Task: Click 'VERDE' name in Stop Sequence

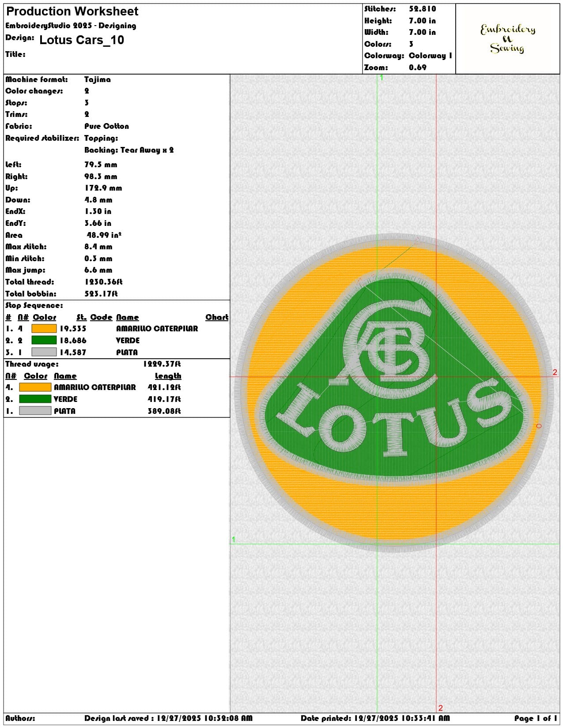Action: (x=128, y=341)
